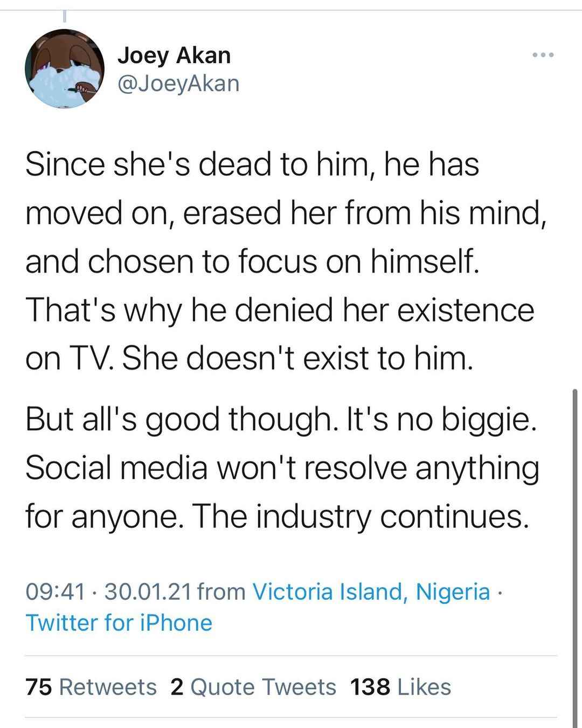Tap the line "and chosen to focus on himself."
The width and height of the screenshot is (582, 728).
coord(252,262)
